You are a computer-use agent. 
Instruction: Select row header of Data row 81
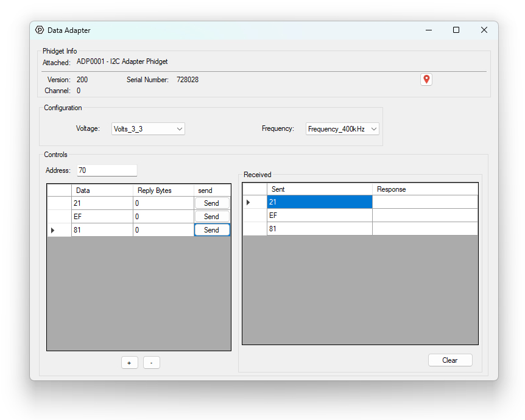coord(59,230)
